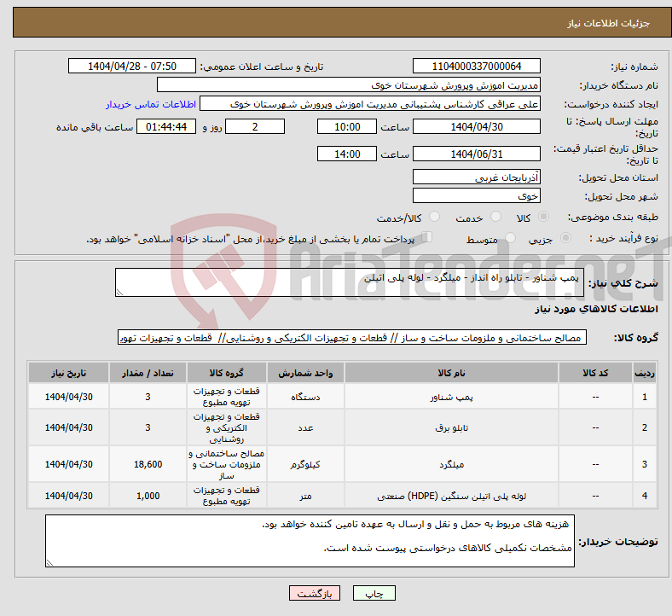Select the متوسط purchase type radio
This screenshot has height=616, width=672.
(x=510, y=237)
